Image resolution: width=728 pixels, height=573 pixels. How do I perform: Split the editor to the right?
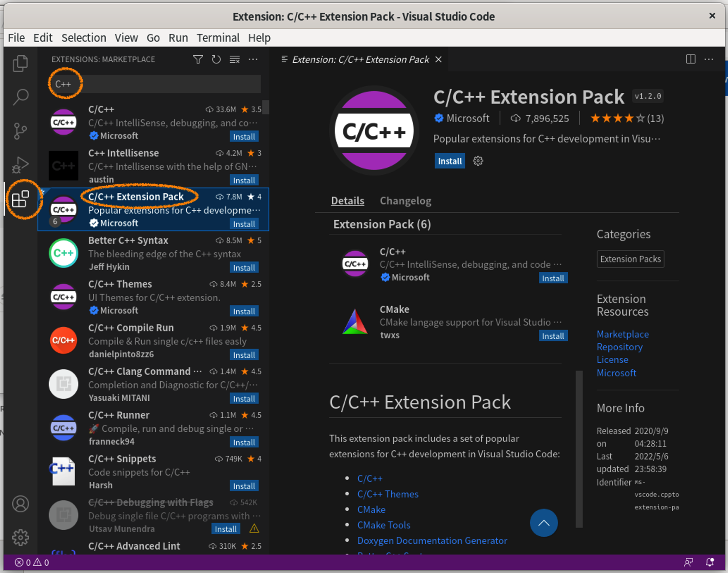691,59
